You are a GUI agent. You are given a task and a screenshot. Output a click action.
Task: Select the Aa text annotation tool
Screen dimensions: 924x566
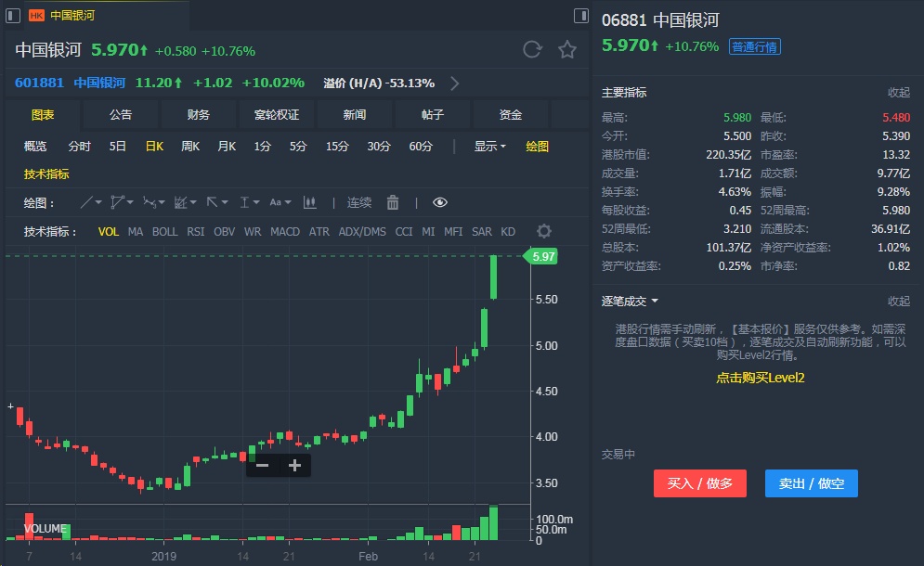click(x=275, y=202)
